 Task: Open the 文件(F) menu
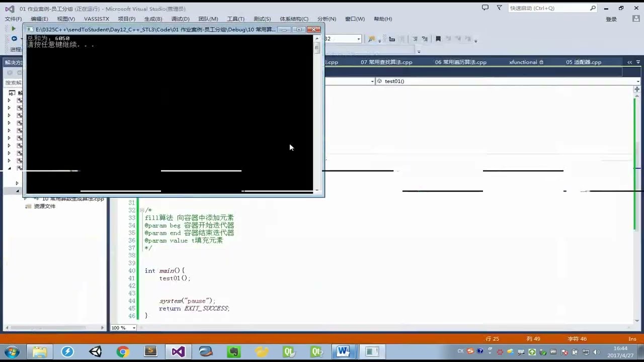pyautogui.click(x=13, y=19)
